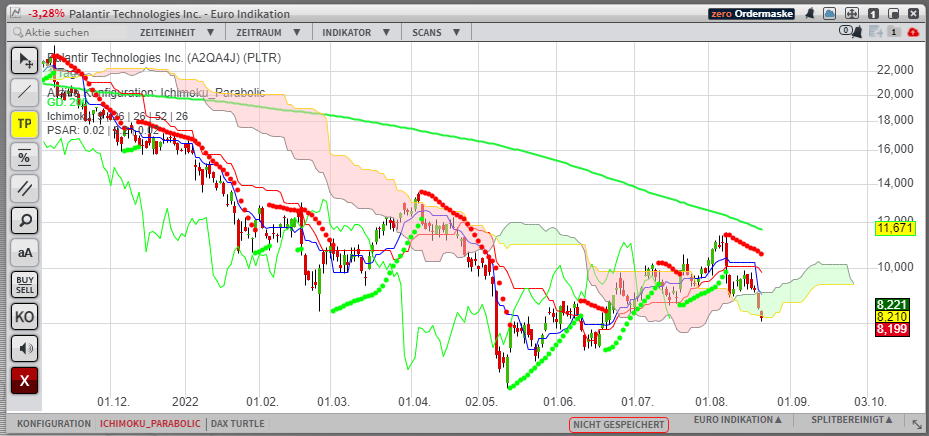Open the ZEITEINHEIT dropdown

point(177,33)
